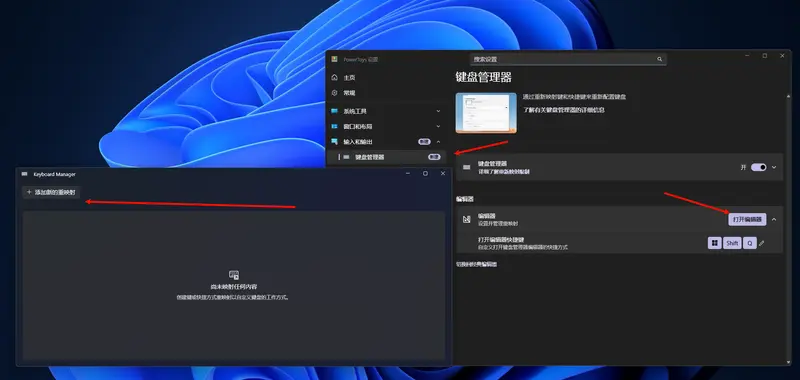The width and height of the screenshot is (800, 380).
Task: Click the 键盘管理器 page heading
Action: (483, 78)
